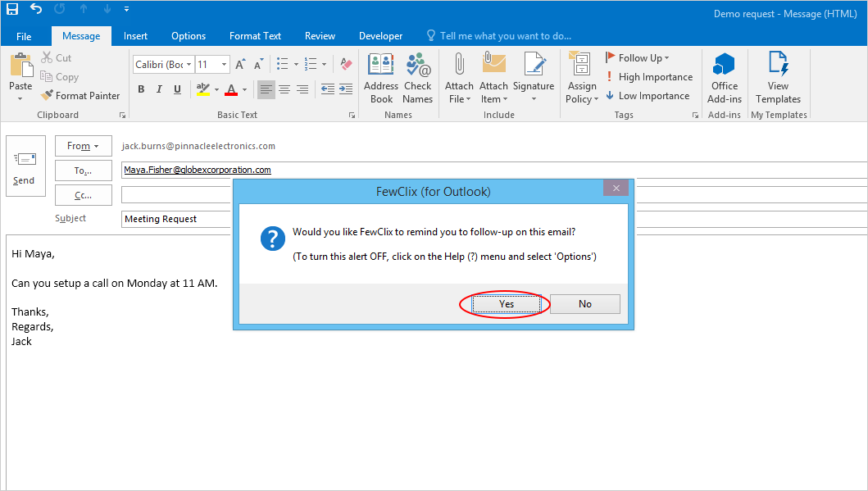Click the Paste clipboard icon

tap(21, 66)
